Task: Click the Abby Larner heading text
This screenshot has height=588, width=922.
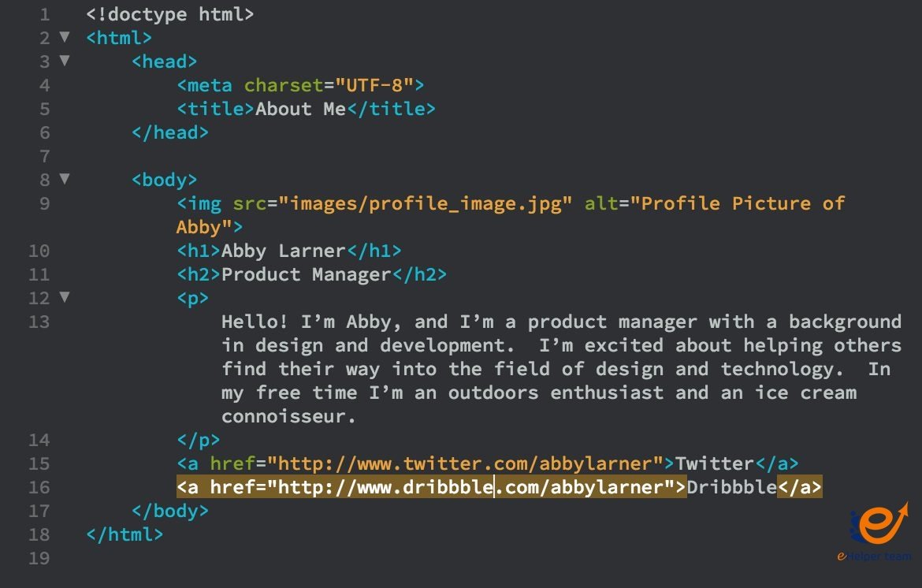Action: coord(283,251)
